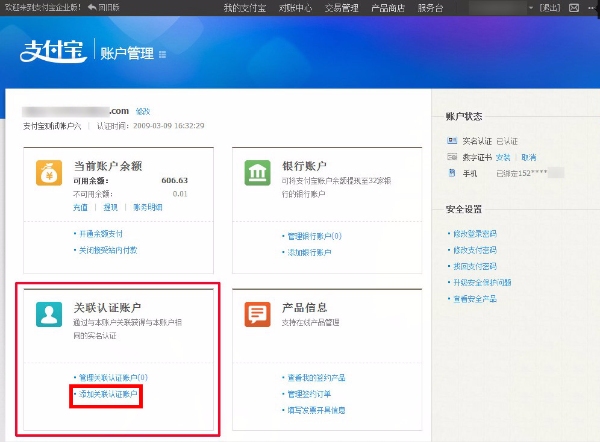Click the 手机 phone icon

click(x=452, y=173)
